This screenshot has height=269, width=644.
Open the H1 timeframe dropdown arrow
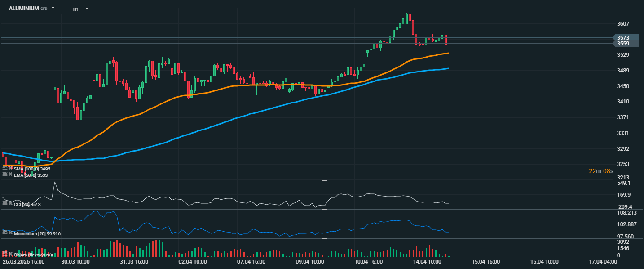(x=87, y=9)
